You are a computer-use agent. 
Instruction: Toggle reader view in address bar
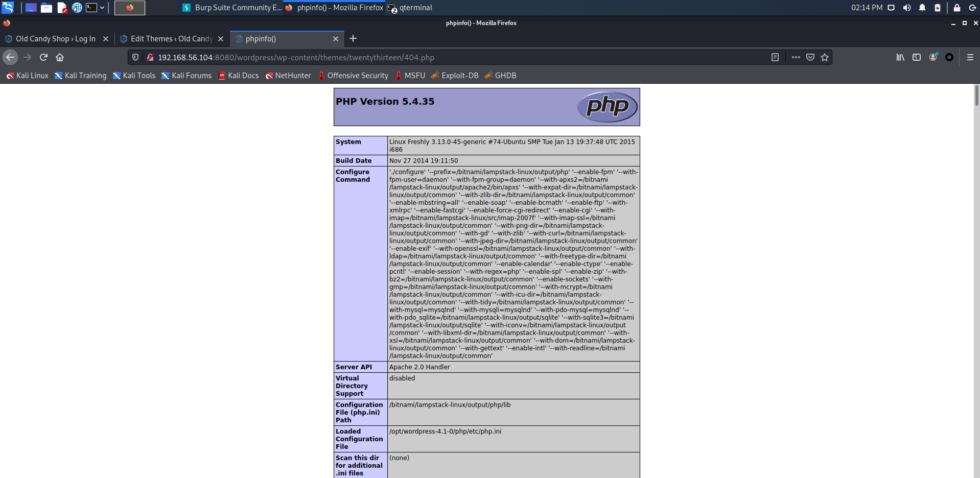click(x=775, y=57)
